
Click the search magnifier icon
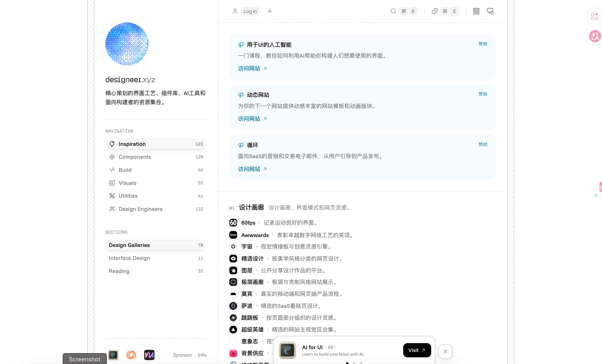(393, 11)
